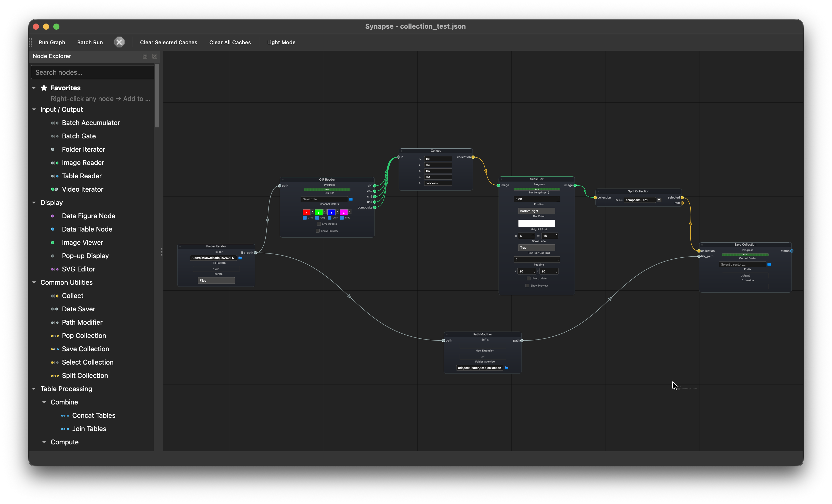Collapse the Common Utilities section
832x504 pixels.
[34, 282]
